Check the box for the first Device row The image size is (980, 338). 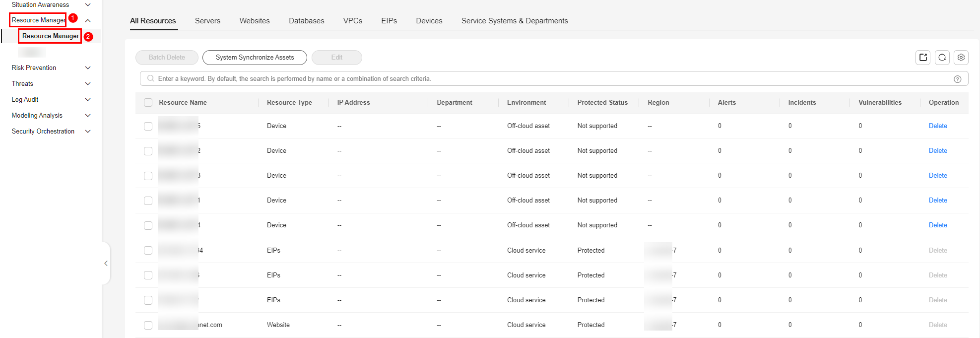point(148,126)
